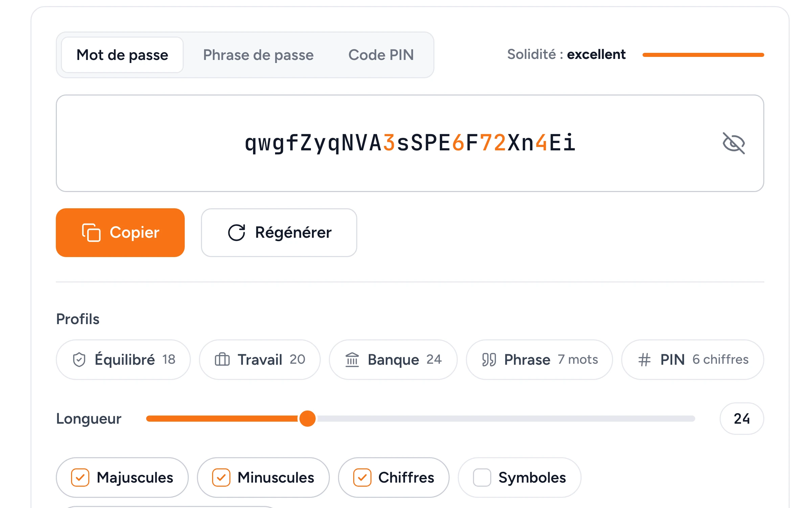Uncheck the Minuscules checkbox

click(221, 478)
